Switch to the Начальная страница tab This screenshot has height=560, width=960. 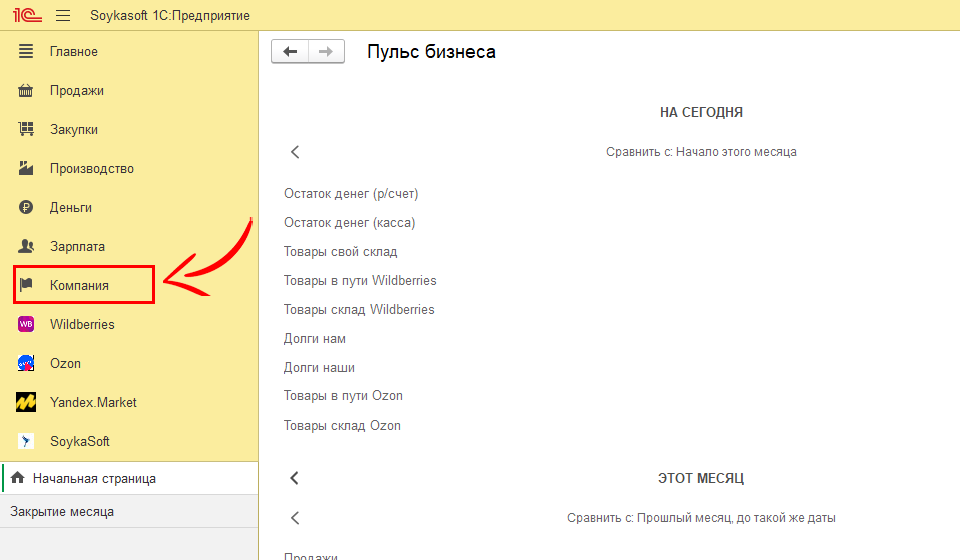(x=94, y=479)
